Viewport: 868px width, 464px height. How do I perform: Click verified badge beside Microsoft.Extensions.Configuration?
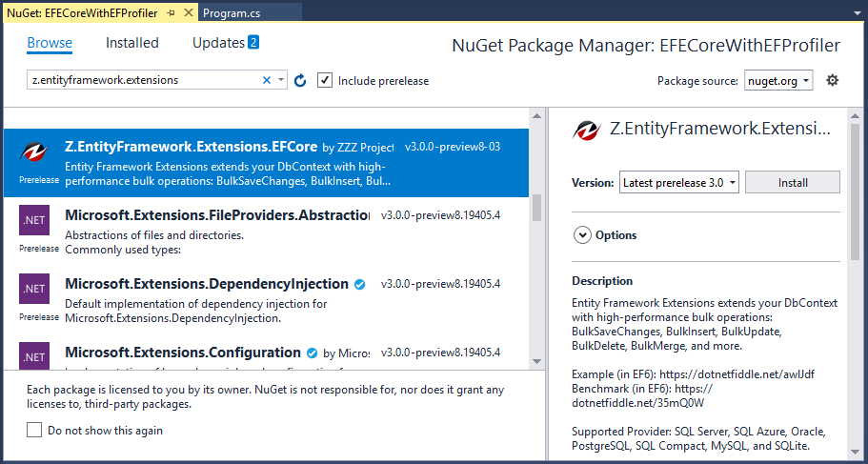coord(312,353)
